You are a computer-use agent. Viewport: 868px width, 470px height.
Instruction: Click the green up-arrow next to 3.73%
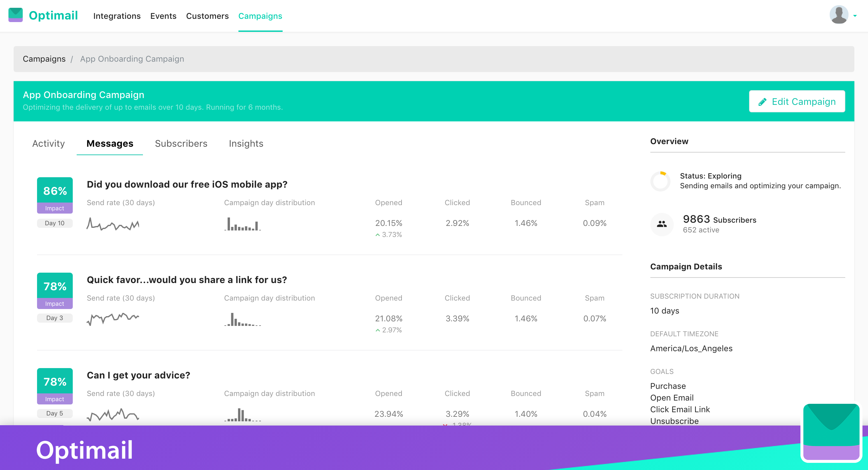click(x=377, y=235)
